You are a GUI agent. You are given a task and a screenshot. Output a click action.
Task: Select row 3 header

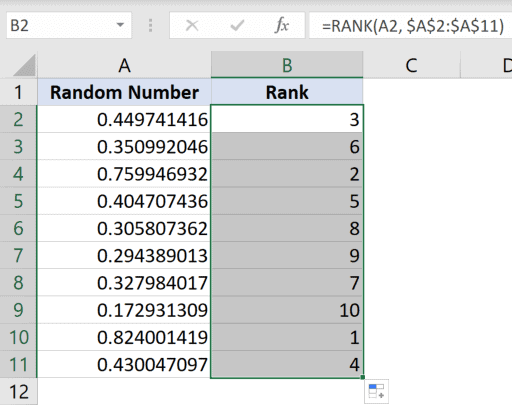pos(18,147)
